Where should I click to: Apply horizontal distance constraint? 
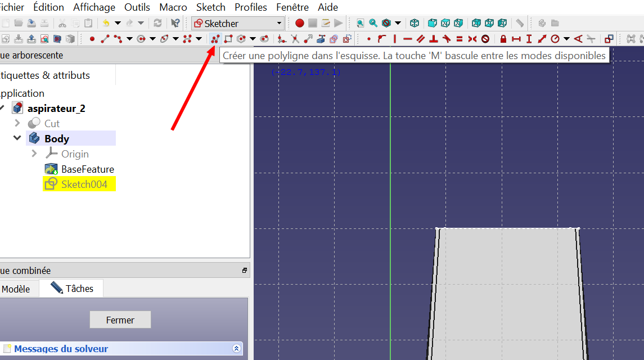pos(516,39)
